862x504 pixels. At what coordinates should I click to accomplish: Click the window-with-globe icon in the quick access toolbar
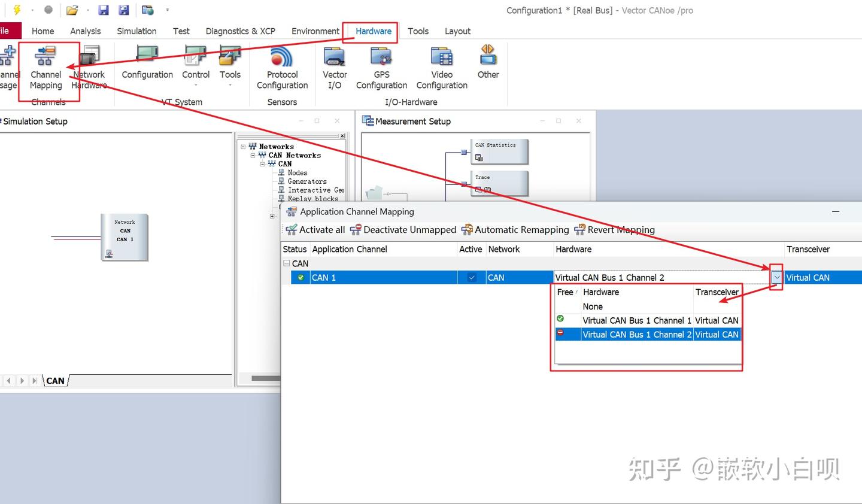tap(147, 10)
